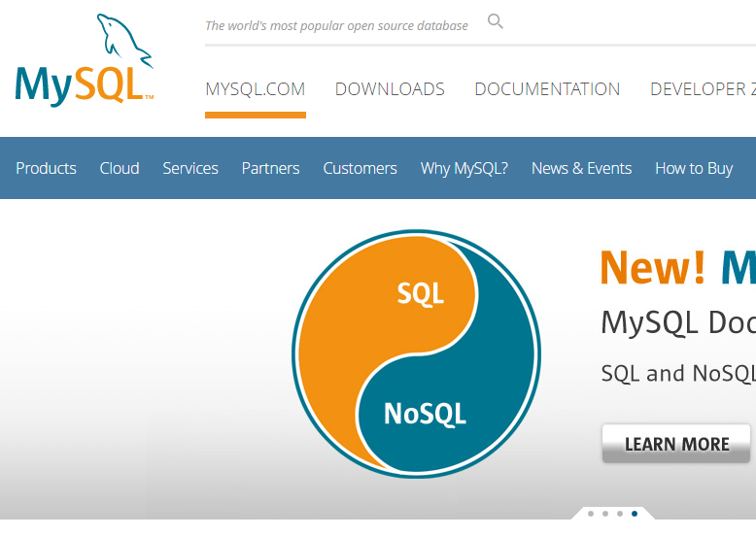Switch to the DOWNLOADS tab
The width and height of the screenshot is (756, 537).
click(390, 89)
